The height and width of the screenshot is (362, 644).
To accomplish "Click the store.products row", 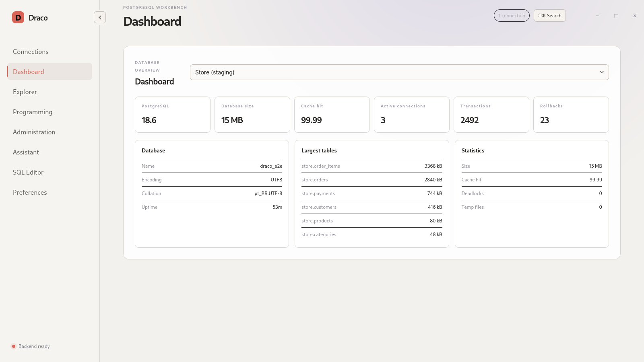I will click(x=372, y=221).
